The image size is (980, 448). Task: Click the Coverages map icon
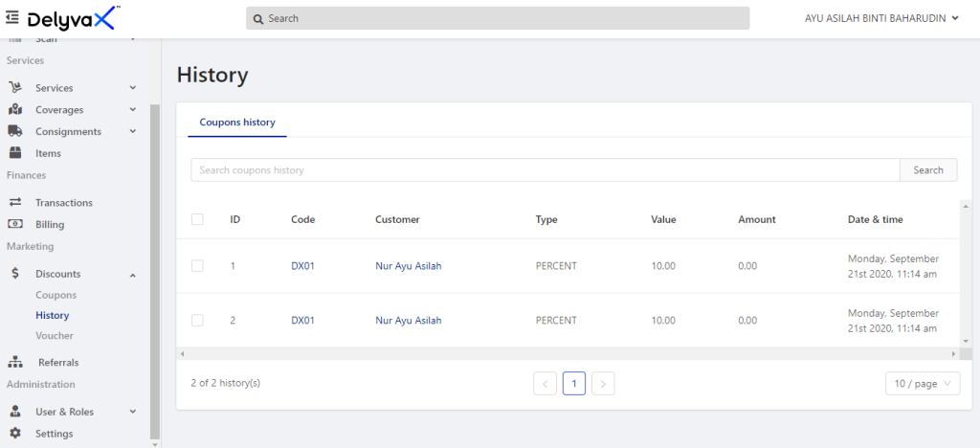pos(15,110)
